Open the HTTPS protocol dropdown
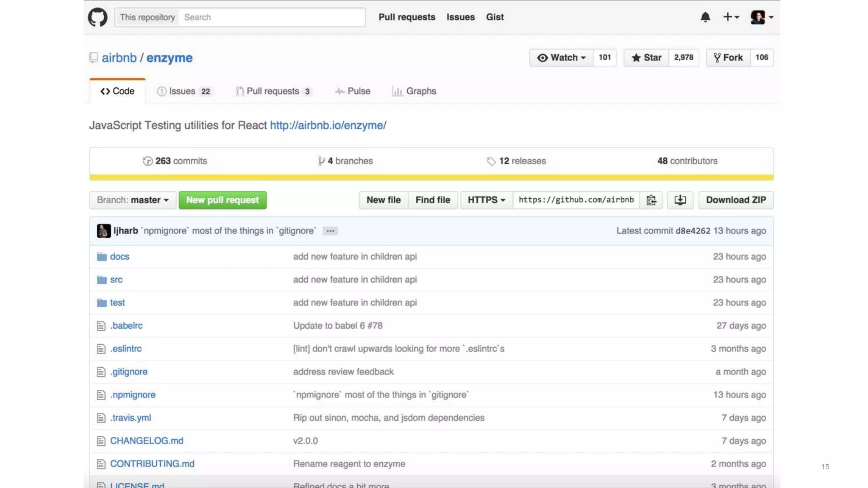The image size is (868, 488). click(486, 200)
